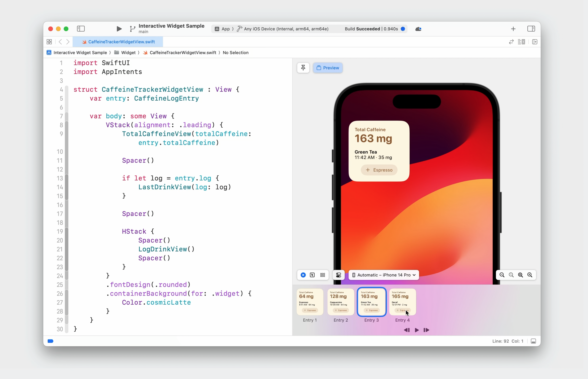The width and height of the screenshot is (588, 379).
Task: Open related items grid menu
Action: [x=49, y=42]
